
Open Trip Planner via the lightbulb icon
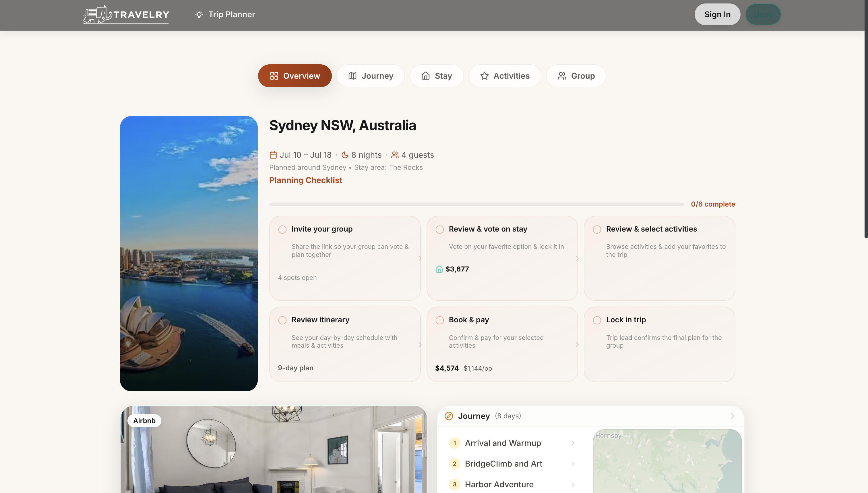[199, 15]
